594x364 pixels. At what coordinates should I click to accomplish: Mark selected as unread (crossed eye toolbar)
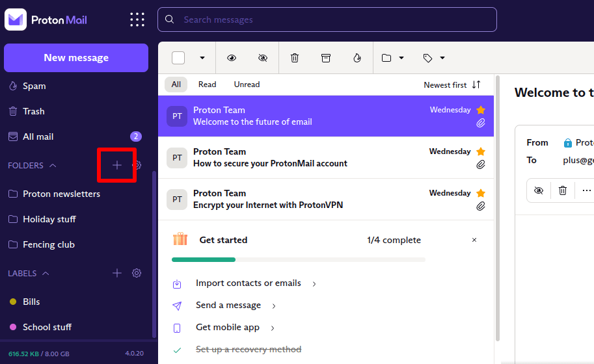pyautogui.click(x=263, y=58)
